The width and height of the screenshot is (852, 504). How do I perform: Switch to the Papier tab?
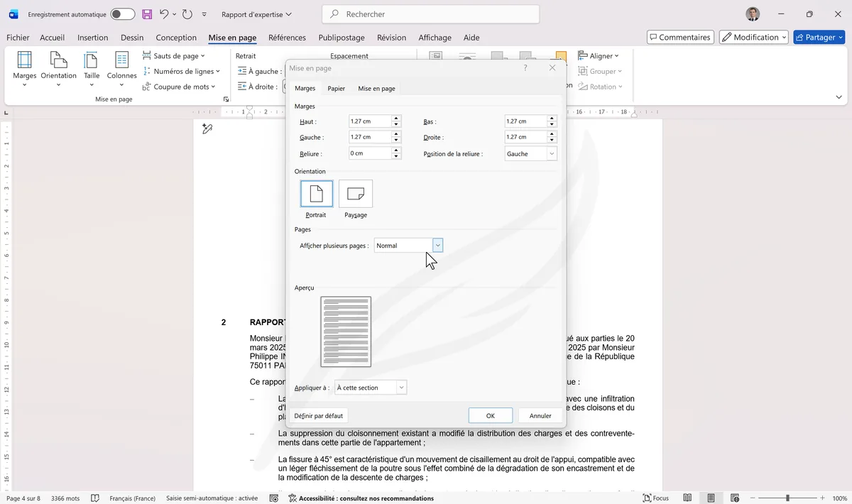pyautogui.click(x=336, y=88)
